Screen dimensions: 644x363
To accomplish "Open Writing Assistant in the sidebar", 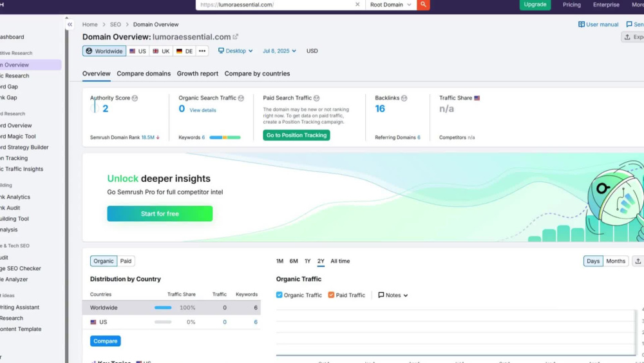I will click(x=19, y=307).
